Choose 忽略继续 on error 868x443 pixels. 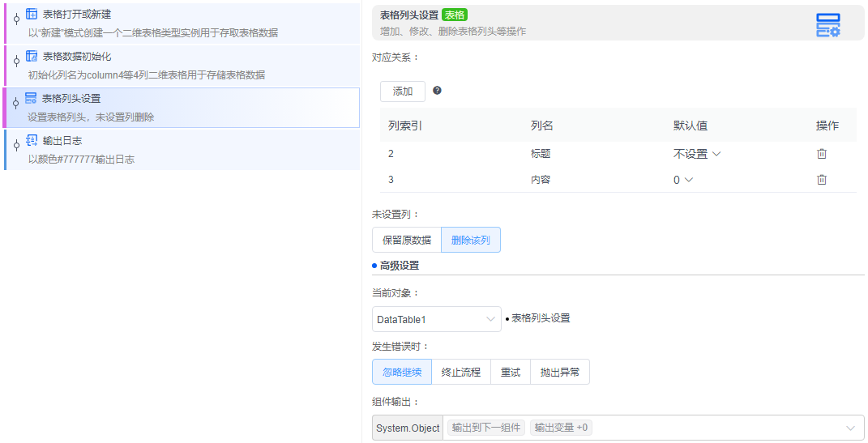[x=402, y=373]
